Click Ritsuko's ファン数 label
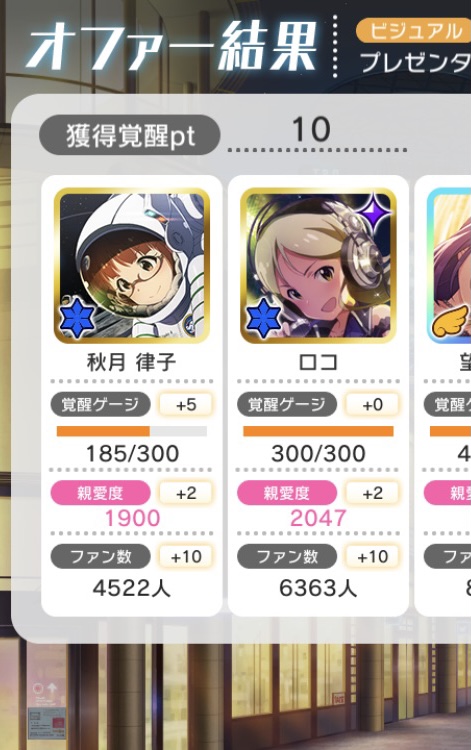Screen dimensions: 471x750 [x=100, y=556]
